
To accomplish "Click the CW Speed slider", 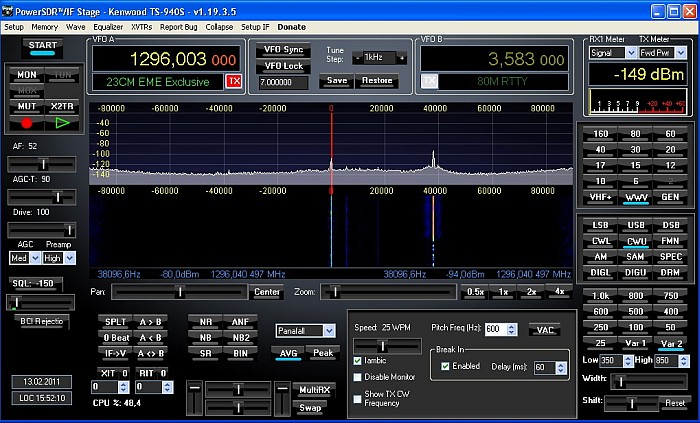I will pos(387,346).
